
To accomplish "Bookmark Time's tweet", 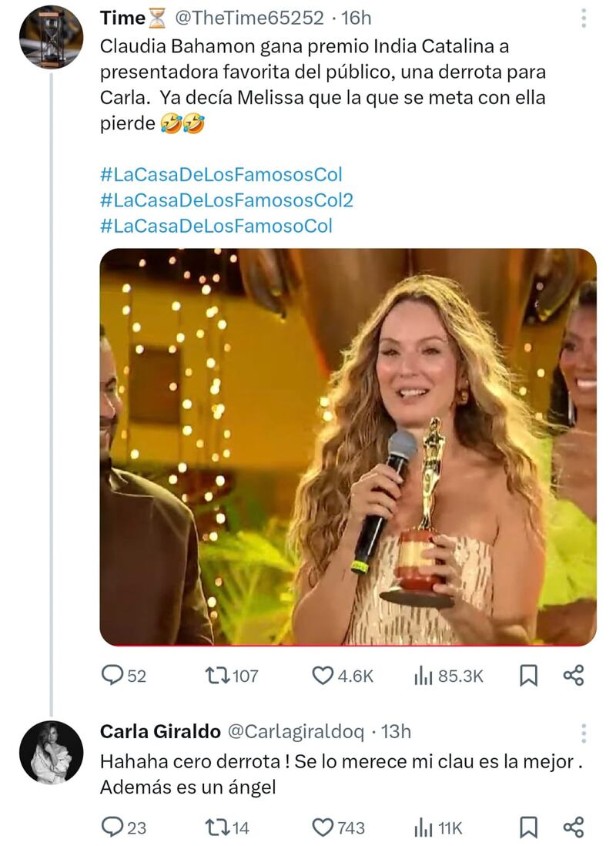I will [x=528, y=674].
